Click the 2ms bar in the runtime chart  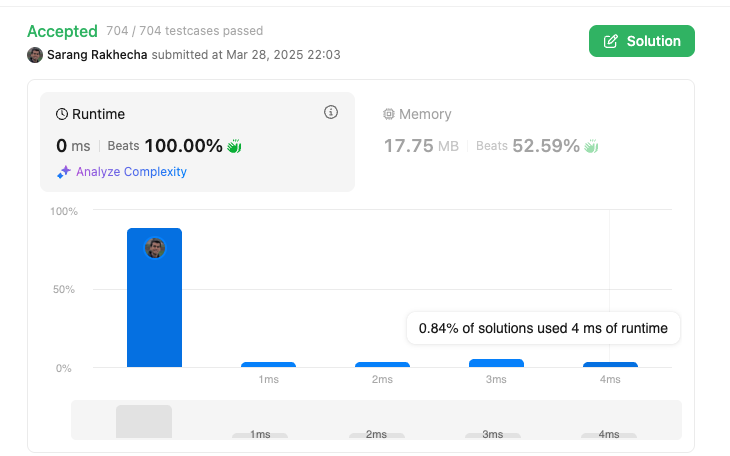(x=382, y=365)
